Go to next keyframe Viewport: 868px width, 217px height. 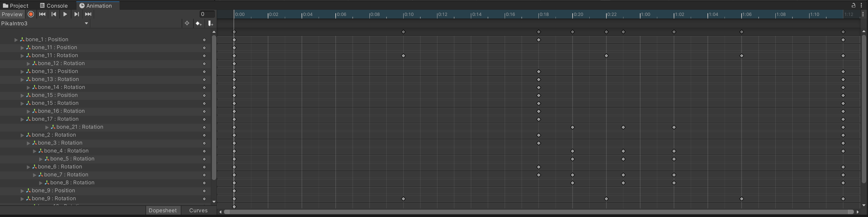point(76,14)
